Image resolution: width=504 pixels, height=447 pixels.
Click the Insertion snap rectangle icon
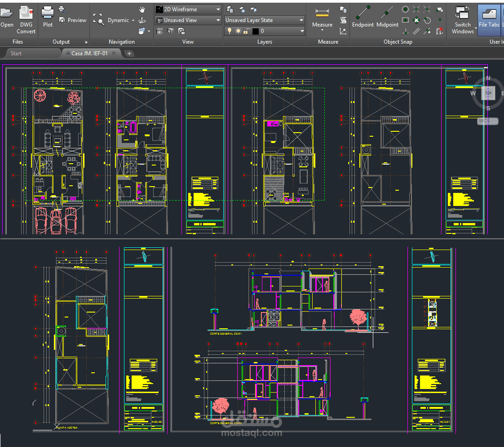point(406,20)
